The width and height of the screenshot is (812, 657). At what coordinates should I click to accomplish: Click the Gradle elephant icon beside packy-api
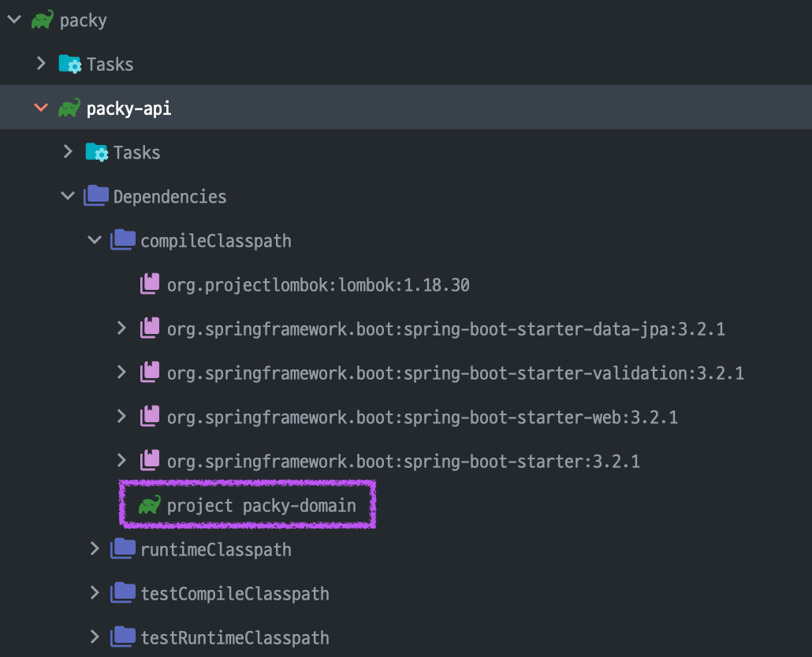click(x=69, y=108)
